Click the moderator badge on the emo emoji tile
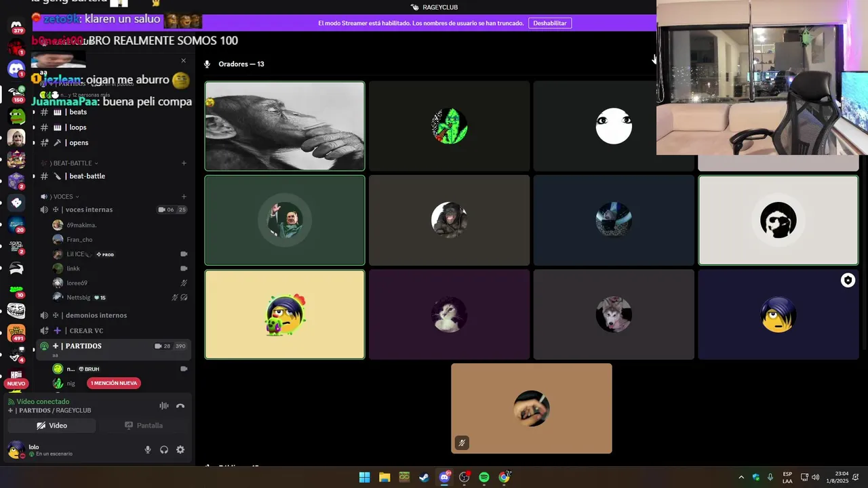This screenshot has height=488, width=868. tap(848, 281)
